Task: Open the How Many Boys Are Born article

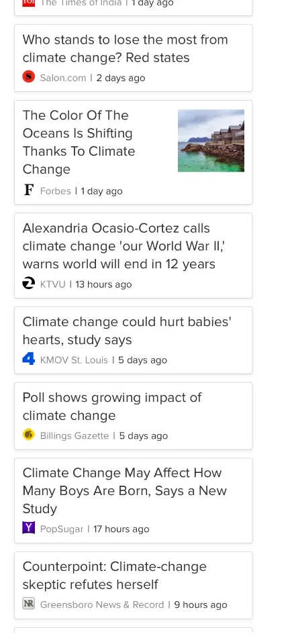Action: click(125, 491)
